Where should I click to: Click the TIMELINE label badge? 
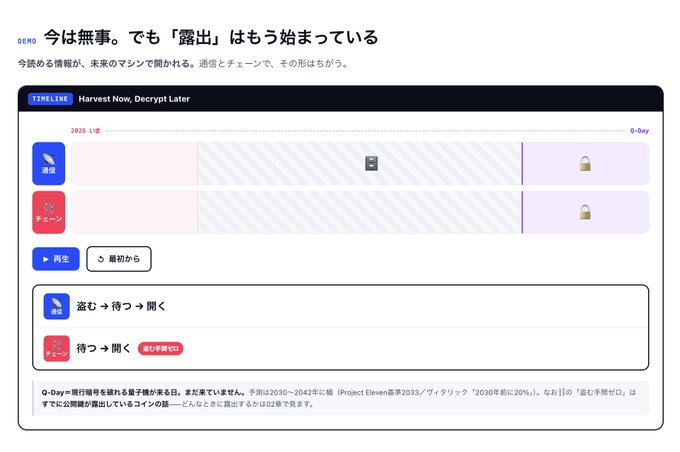click(x=50, y=99)
